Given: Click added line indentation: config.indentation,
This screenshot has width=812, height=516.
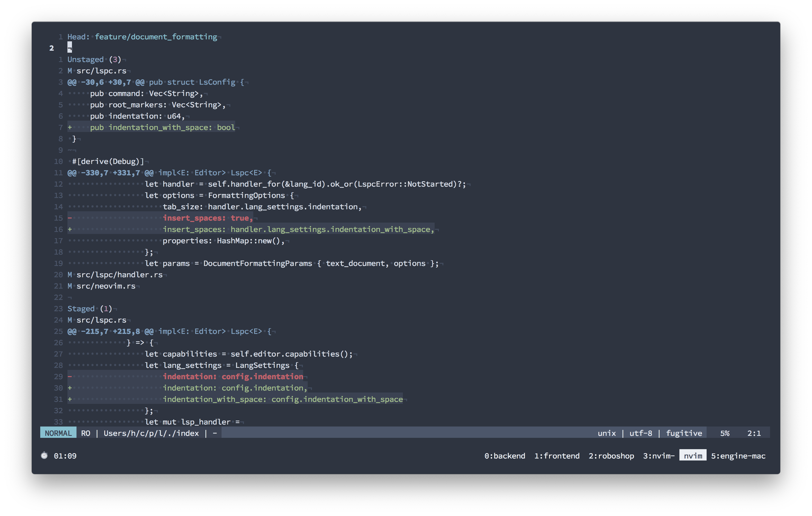Looking at the screenshot, I should pyautogui.click(x=188, y=388).
